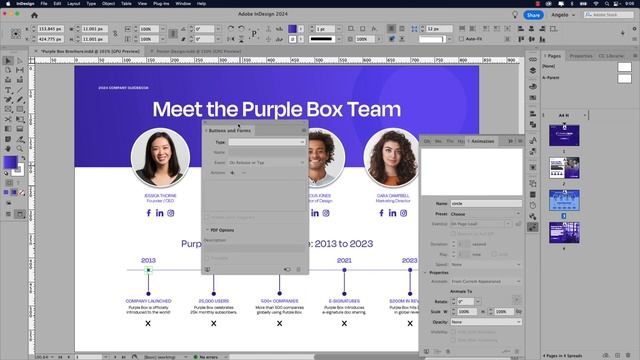
Task: Select the Eyedropper tool
Action: [20, 139]
